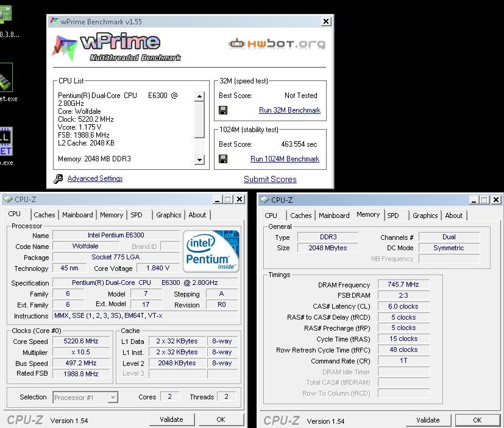The height and width of the screenshot is (428, 504).
Task: Click Validate in right CPU-Z window
Action: tap(428, 420)
